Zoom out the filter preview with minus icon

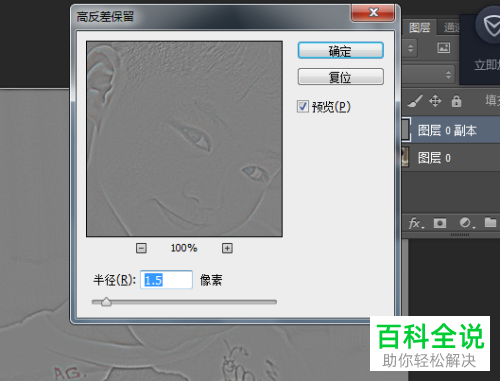[141, 248]
